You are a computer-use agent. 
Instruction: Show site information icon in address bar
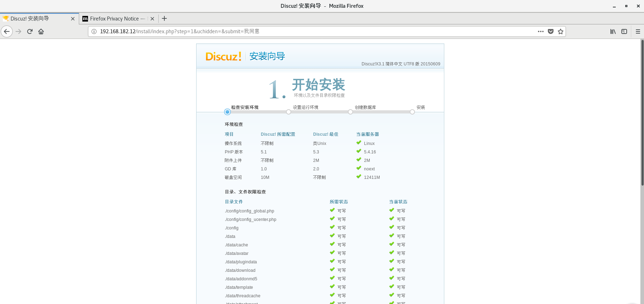click(x=94, y=31)
